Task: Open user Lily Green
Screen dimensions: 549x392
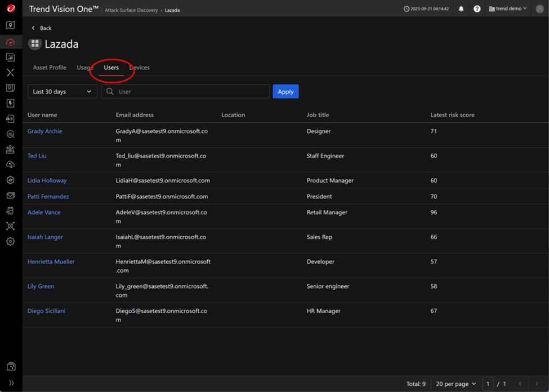Action: (41, 286)
